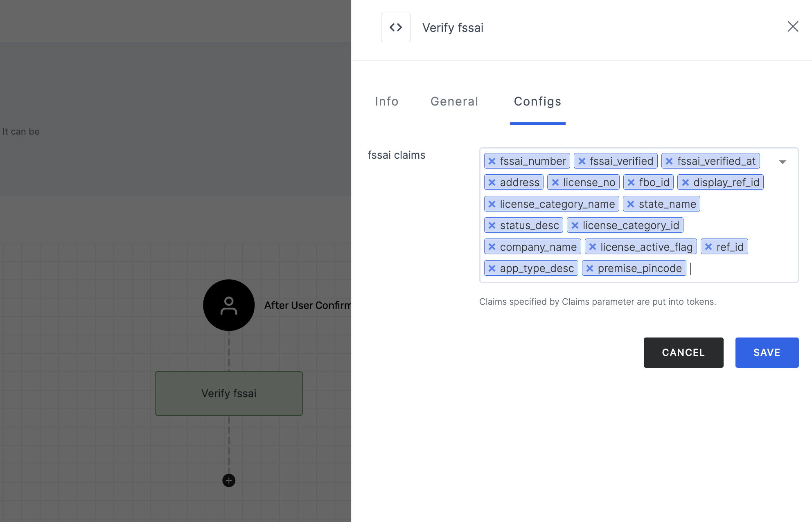The image size is (812, 522).
Task: Add a step with the plus node
Action: 229,480
